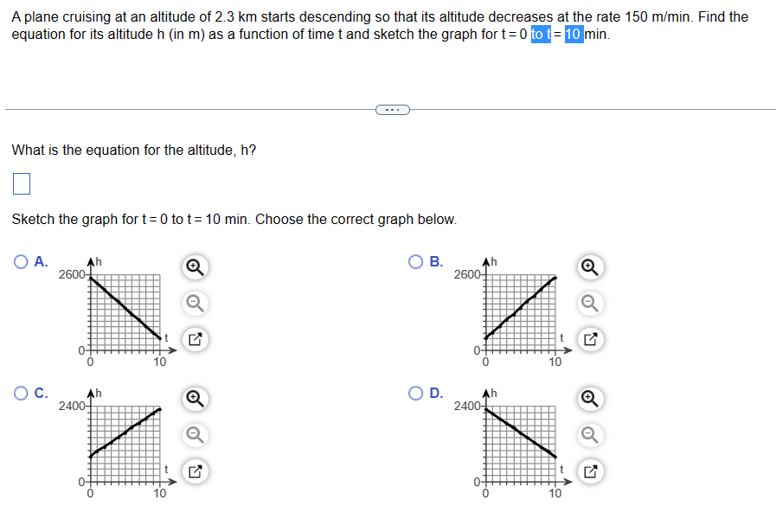
Task: Expand the question details using the ellipsis control
Action: (393, 109)
